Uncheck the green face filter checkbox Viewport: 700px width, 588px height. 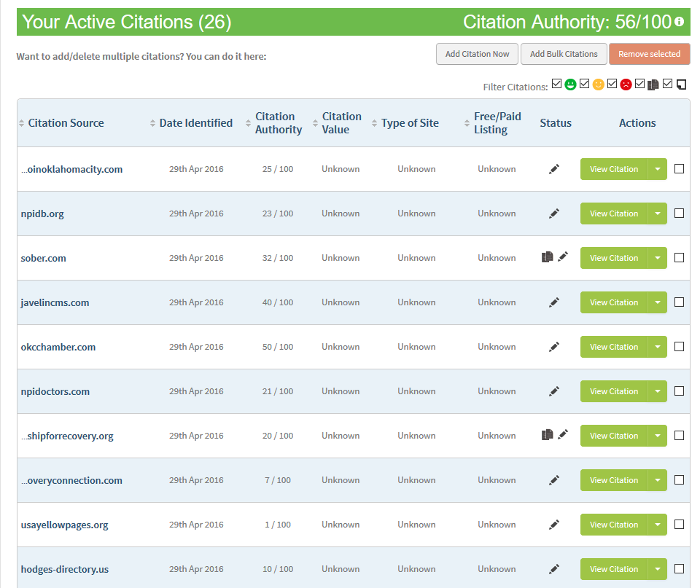(556, 83)
